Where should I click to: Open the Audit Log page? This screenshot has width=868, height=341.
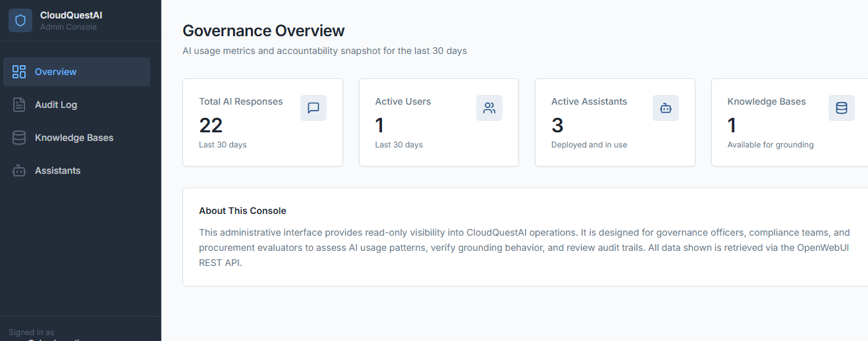(x=56, y=105)
